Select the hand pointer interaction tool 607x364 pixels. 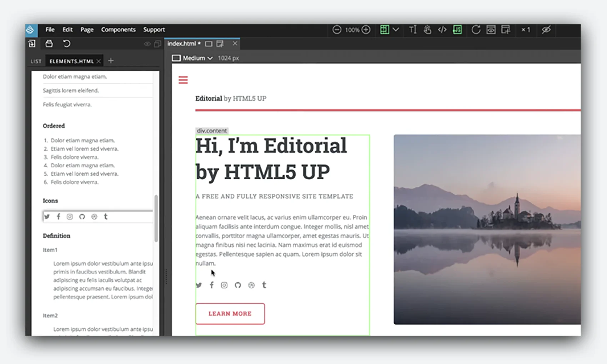click(x=427, y=30)
